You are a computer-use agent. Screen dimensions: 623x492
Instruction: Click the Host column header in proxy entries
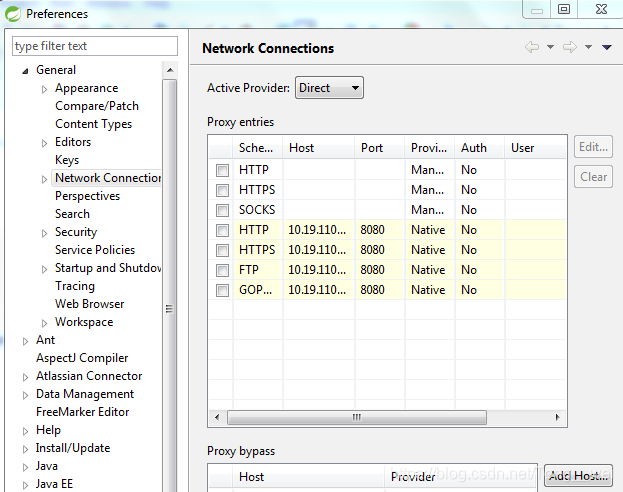(x=319, y=148)
